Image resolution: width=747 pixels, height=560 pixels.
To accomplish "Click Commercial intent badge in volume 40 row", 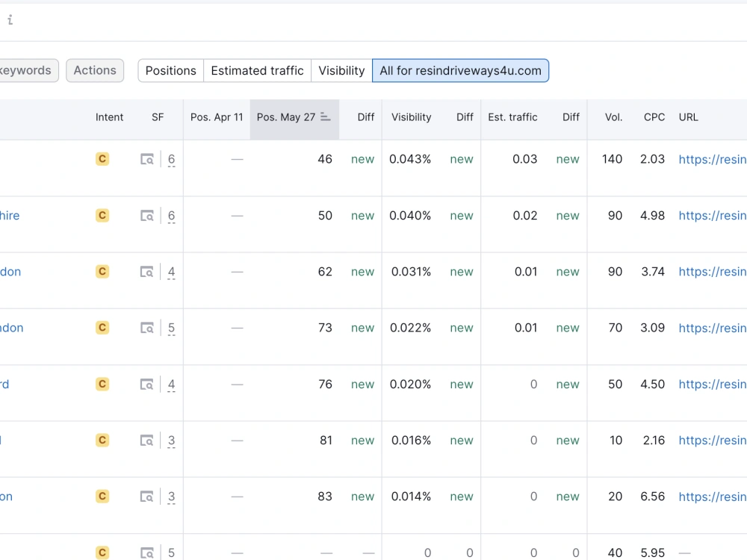I will (102, 553).
